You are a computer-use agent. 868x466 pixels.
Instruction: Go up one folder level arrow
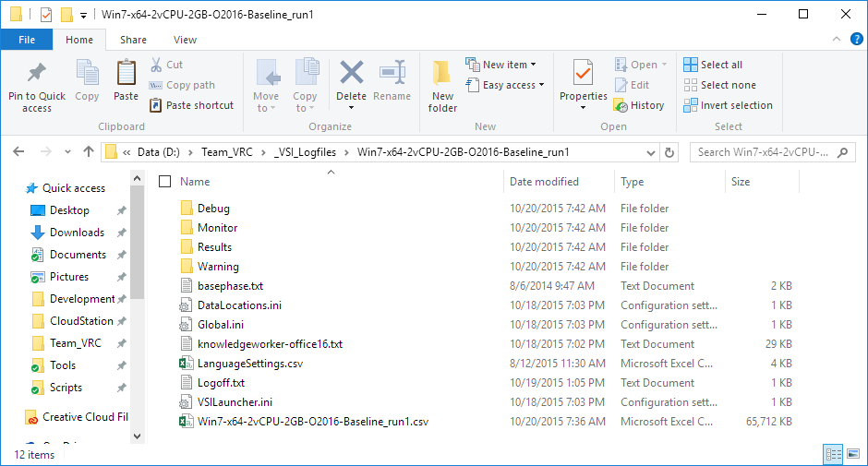(x=88, y=151)
